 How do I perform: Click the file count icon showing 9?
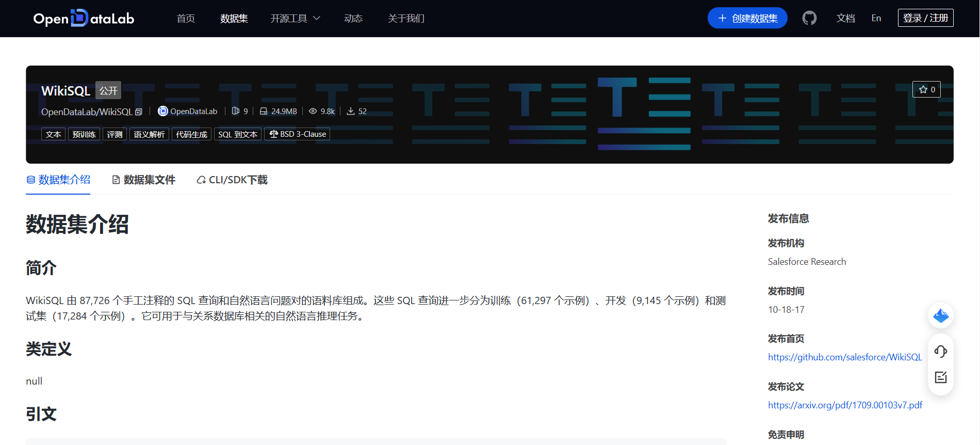click(x=236, y=111)
